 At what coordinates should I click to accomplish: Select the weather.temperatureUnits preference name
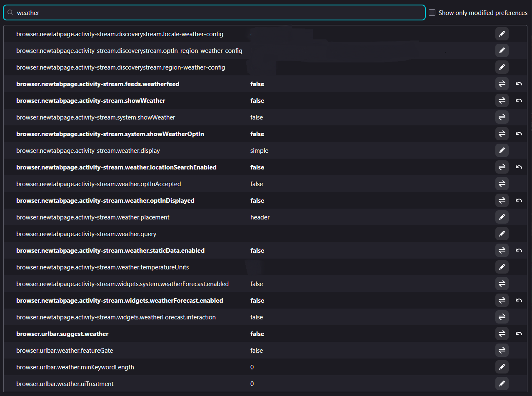pyautogui.click(x=102, y=267)
